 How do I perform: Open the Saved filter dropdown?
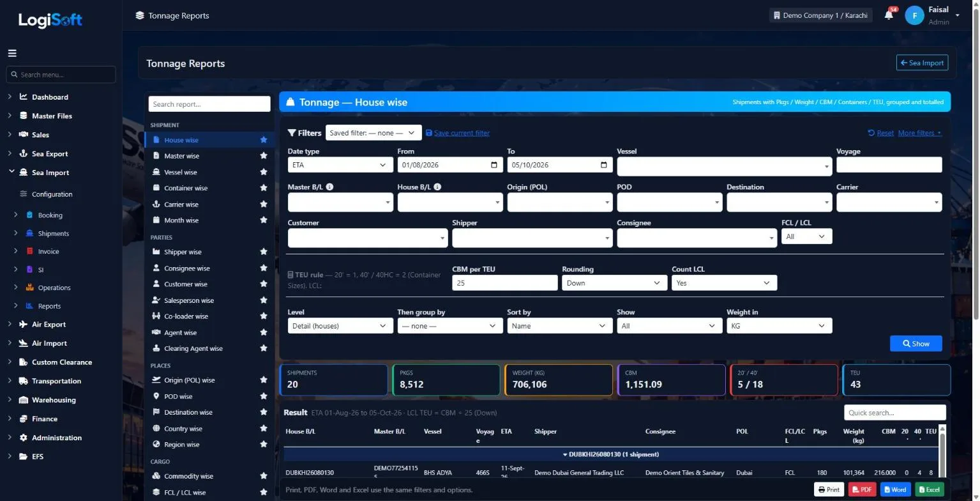(373, 133)
